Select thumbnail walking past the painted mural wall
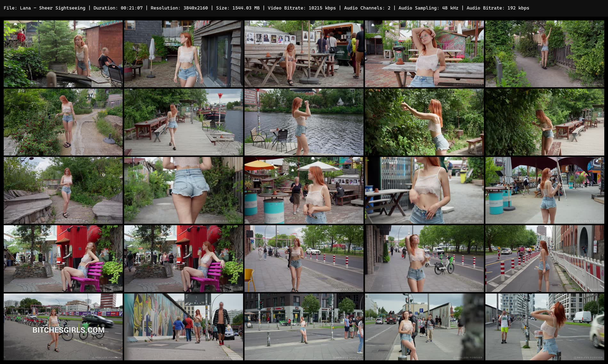 (183, 327)
